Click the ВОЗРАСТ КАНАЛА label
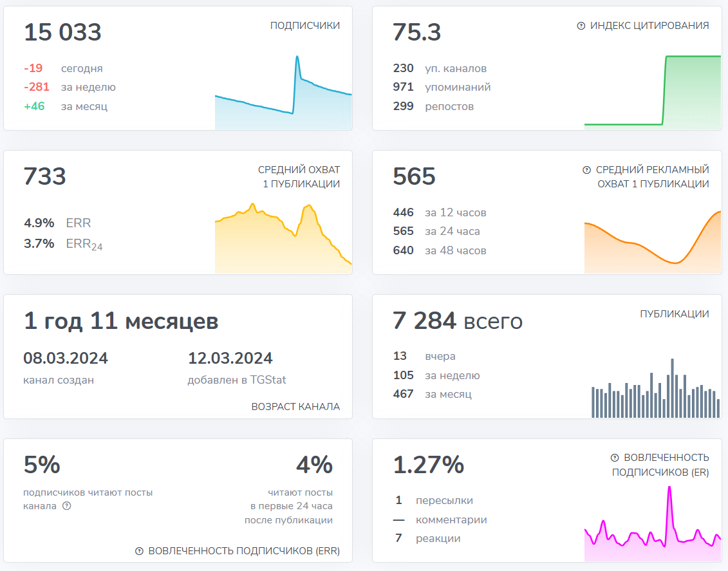Screen dimensions: 728x571 295,407
